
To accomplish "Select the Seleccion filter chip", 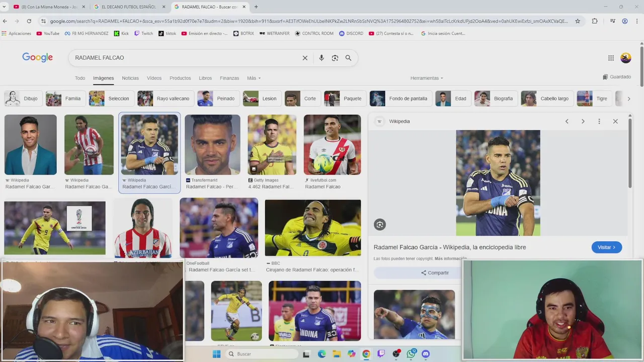I will click(111, 99).
